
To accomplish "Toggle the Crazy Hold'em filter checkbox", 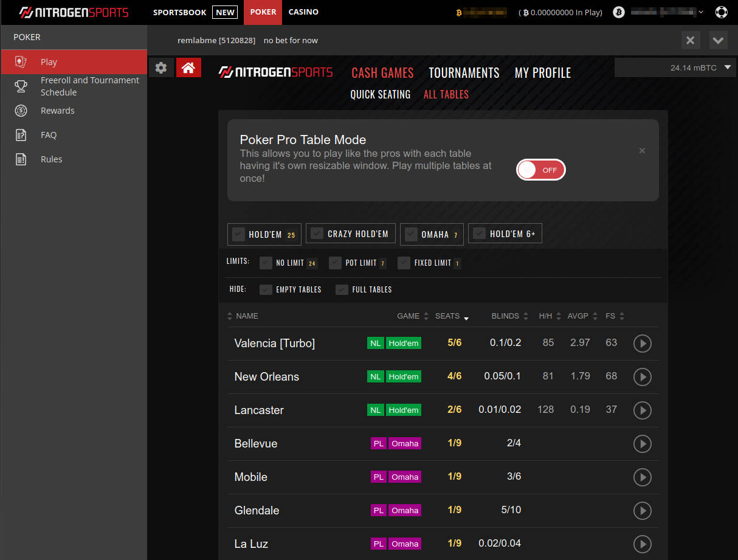I will coord(317,233).
